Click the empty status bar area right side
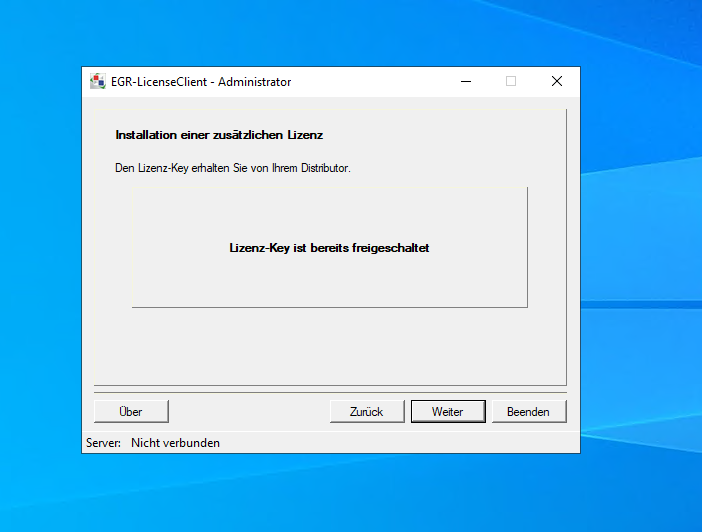This screenshot has height=532, width=702. tap(420, 442)
